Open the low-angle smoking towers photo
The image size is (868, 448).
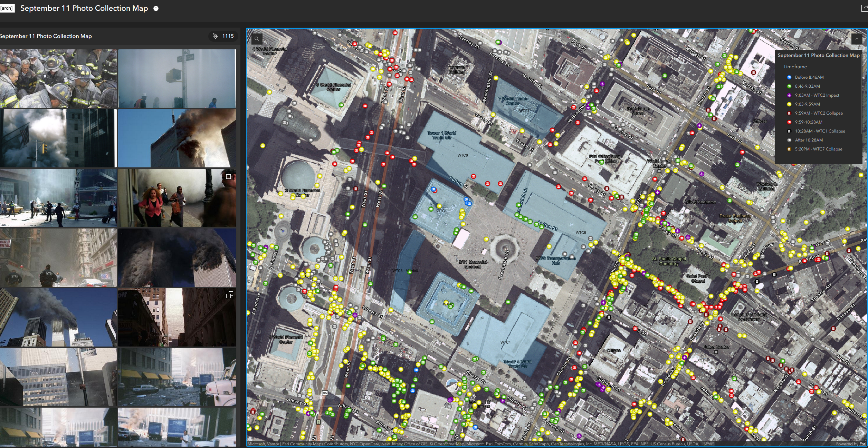(x=58, y=317)
